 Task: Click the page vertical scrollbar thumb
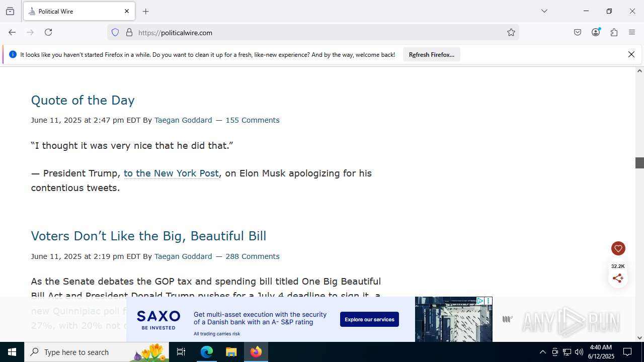pos(639,163)
